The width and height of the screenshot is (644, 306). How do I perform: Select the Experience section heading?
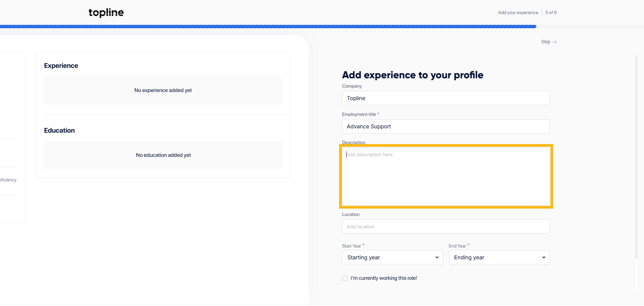pos(61,66)
